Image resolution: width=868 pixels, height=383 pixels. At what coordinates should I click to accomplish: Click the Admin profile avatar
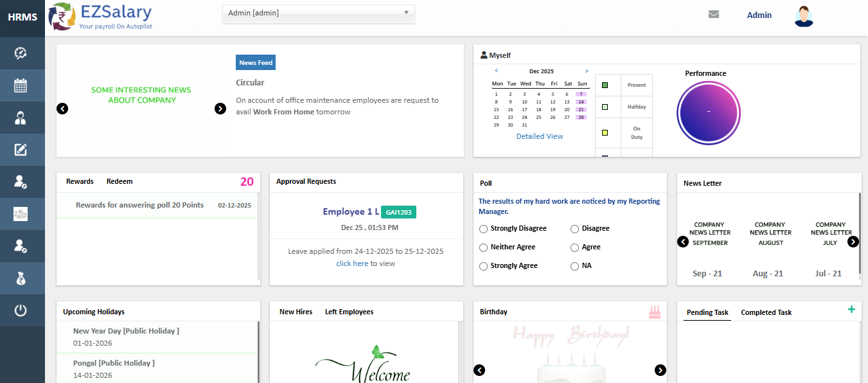click(x=803, y=16)
